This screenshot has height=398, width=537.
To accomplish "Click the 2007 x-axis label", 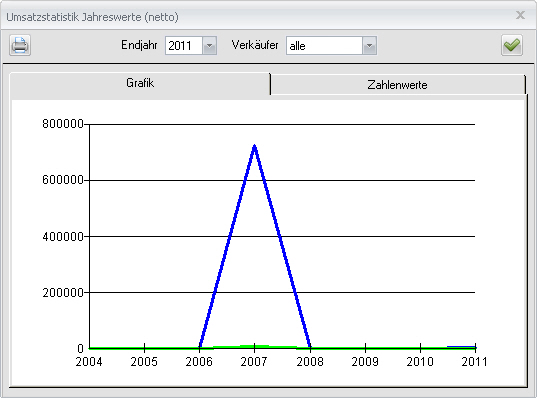I will coord(254,362).
